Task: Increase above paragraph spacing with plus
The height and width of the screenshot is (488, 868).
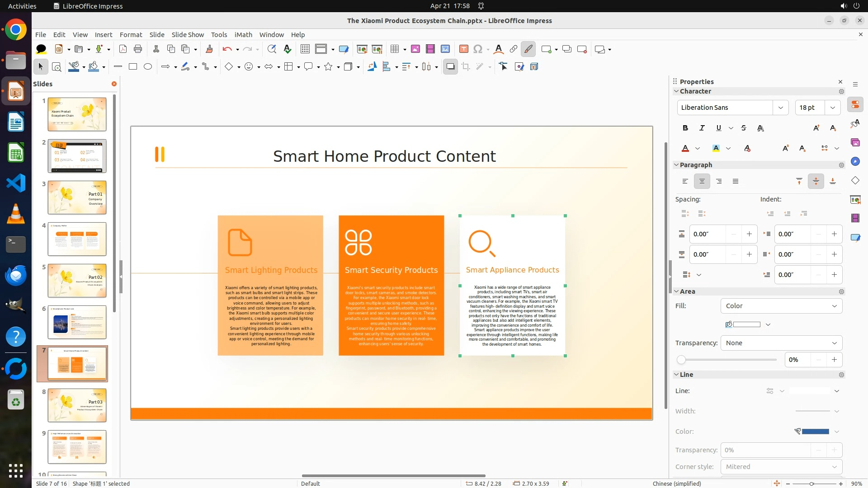Action: [x=749, y=234]
